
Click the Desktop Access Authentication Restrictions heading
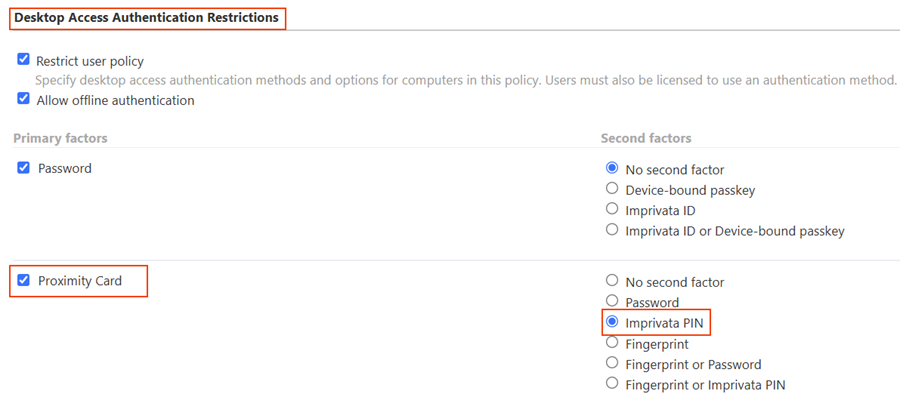click(x=146, y=18)
